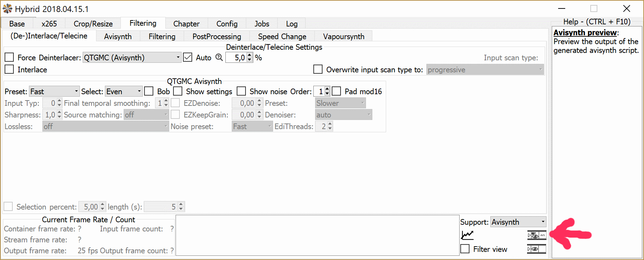
Task: Open the line graph analysis icon
Action: pos(467,235)
